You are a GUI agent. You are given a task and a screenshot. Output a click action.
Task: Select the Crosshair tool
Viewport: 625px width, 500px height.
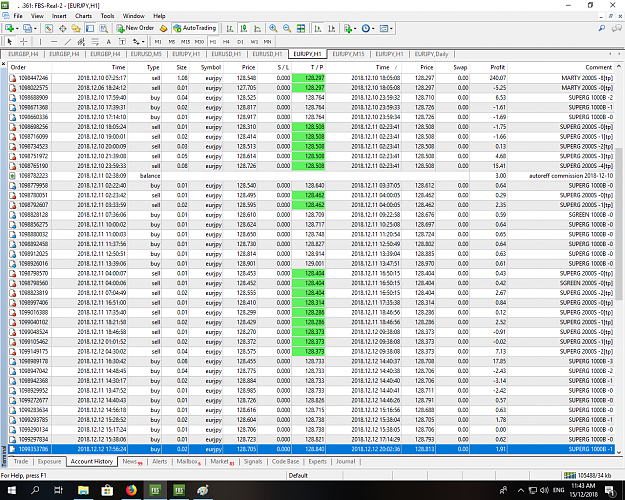[24, 41]
